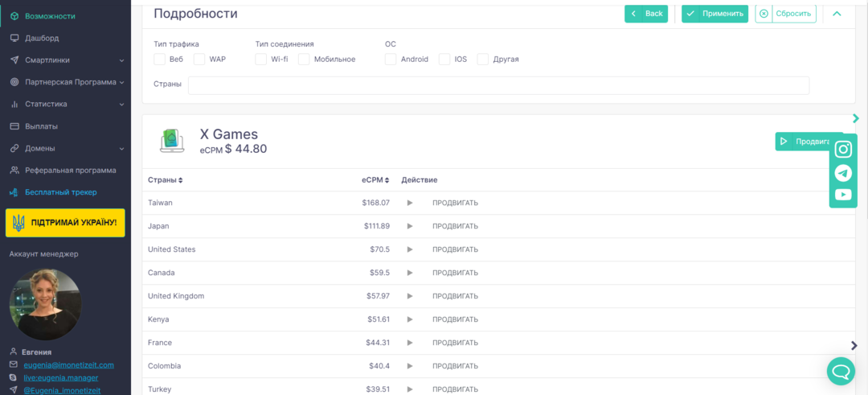Open the Instagram social icon

(843, 150)
